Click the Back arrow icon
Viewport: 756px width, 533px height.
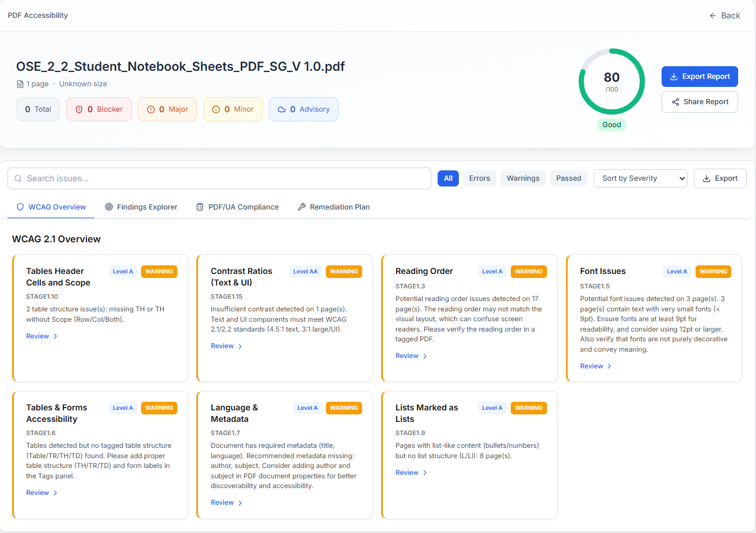tap(713, 16)
